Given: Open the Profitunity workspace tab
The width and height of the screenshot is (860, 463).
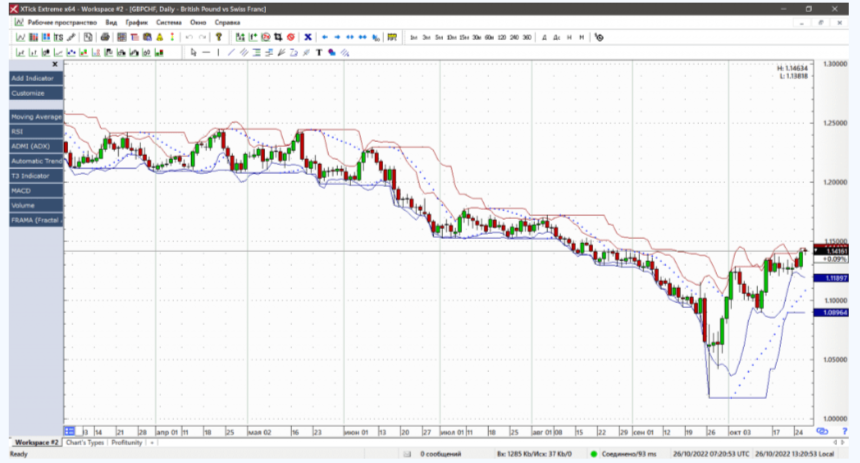Looking at the screenshot, I should [x=127, y=442].
